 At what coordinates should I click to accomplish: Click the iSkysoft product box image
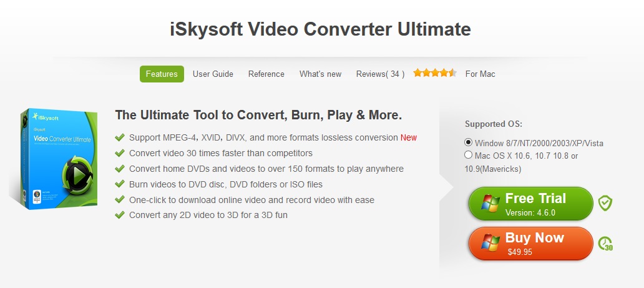54,159
